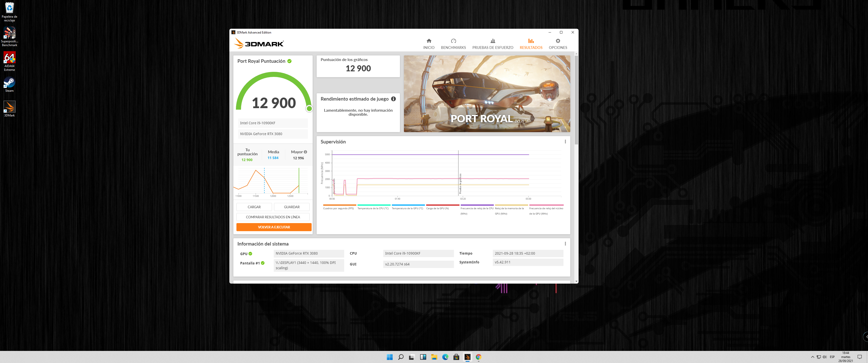868x363 pixels.
Task: Click the GUARDAR button
Action: pyautogui.click(x=291, y=207)
